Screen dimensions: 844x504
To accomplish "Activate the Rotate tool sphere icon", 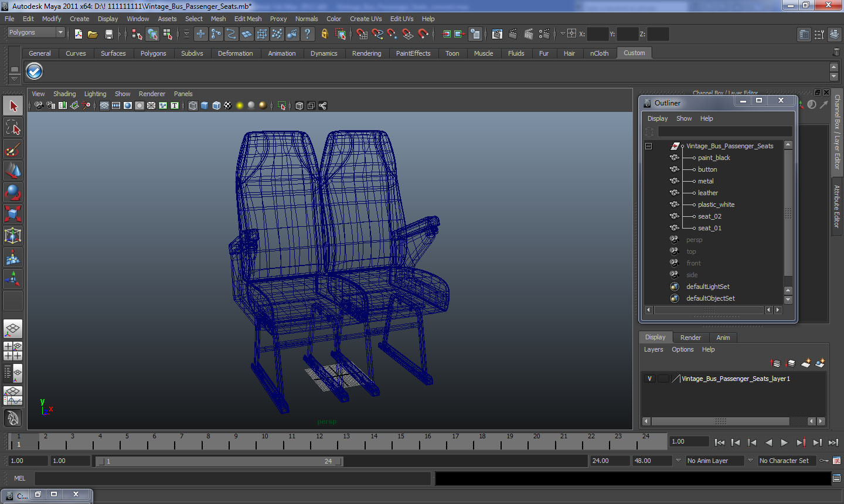I will (13, 193).
